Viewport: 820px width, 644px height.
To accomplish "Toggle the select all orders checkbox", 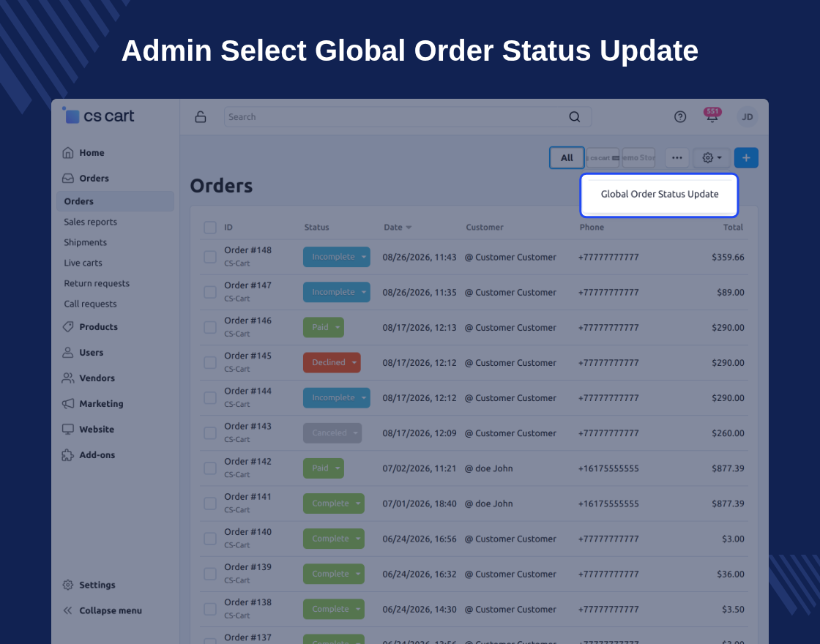I will coord(210,228).
